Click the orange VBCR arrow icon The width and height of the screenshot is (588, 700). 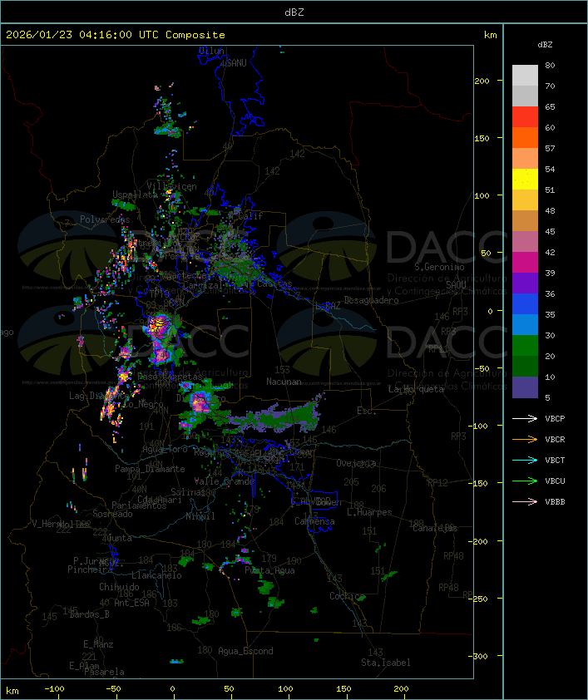(525, 439)
